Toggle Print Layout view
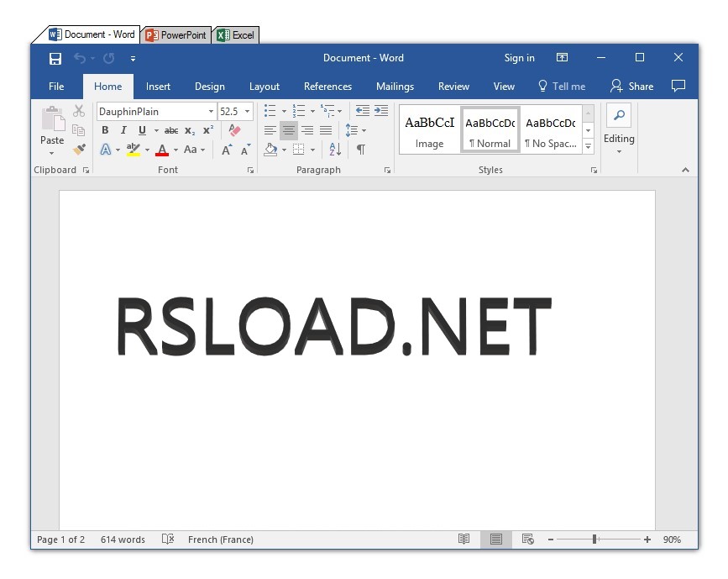728x579 pixels. pyautogui.click(x=496, y=539)
